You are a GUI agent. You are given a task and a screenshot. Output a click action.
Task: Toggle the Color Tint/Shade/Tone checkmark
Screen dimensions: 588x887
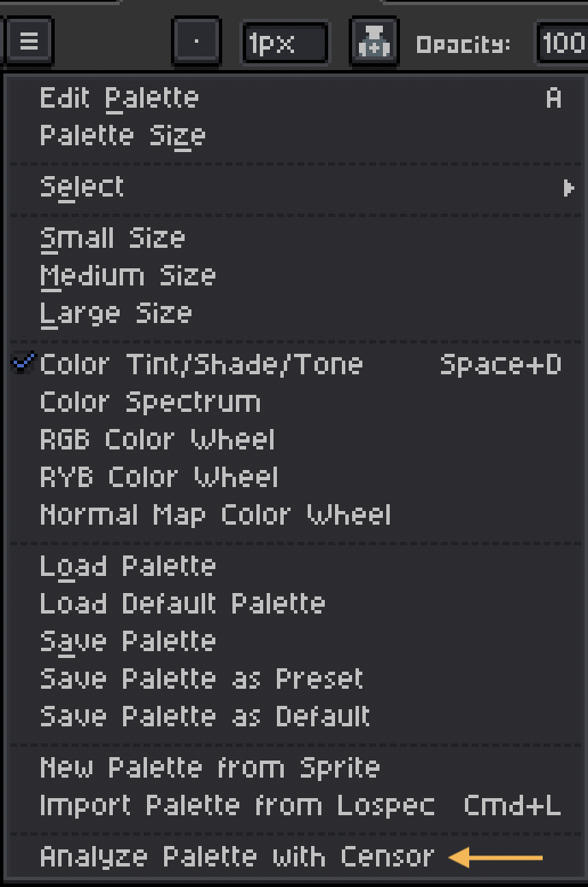[x=24, y=363]
